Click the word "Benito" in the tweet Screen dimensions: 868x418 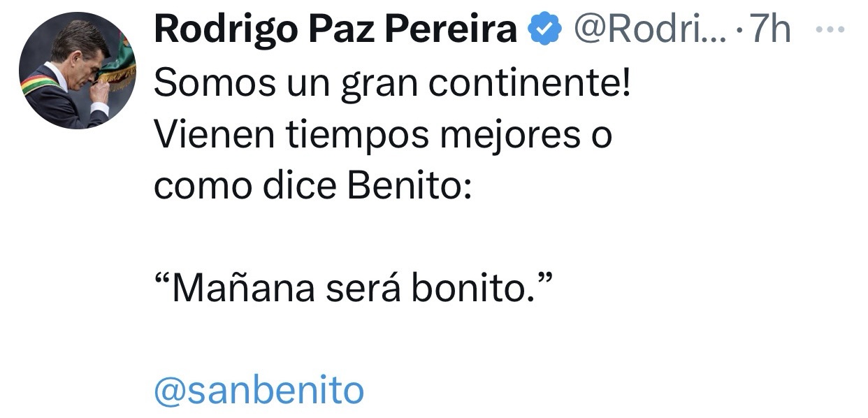(x=415, y=187)
